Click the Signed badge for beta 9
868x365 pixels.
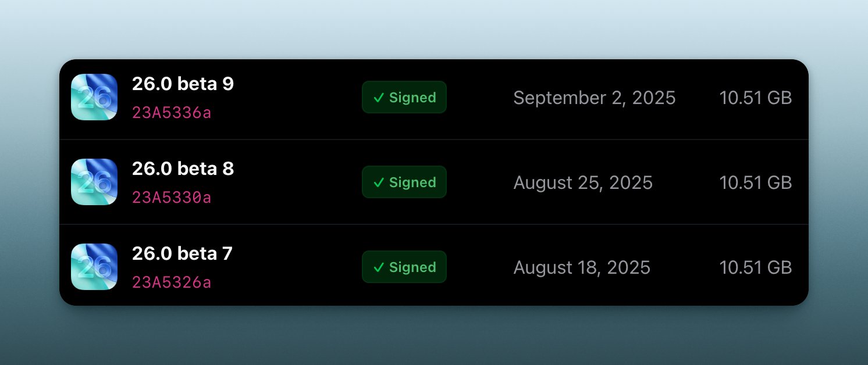point(404,97)
